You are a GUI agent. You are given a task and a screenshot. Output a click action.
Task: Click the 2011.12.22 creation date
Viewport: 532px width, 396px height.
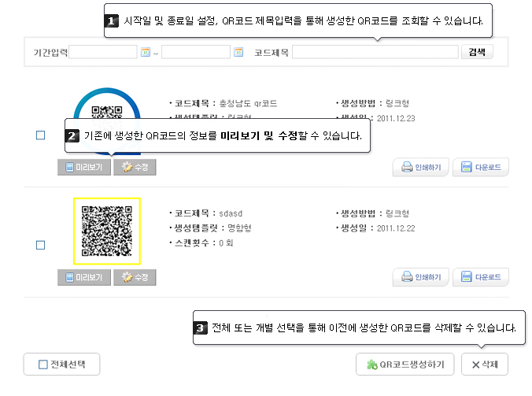[396, 228]
